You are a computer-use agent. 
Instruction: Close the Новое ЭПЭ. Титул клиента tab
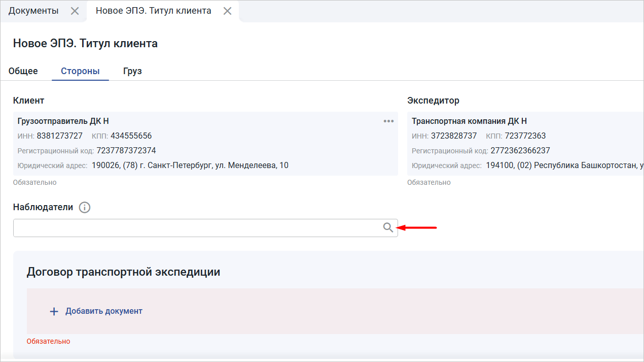point(228,11)
